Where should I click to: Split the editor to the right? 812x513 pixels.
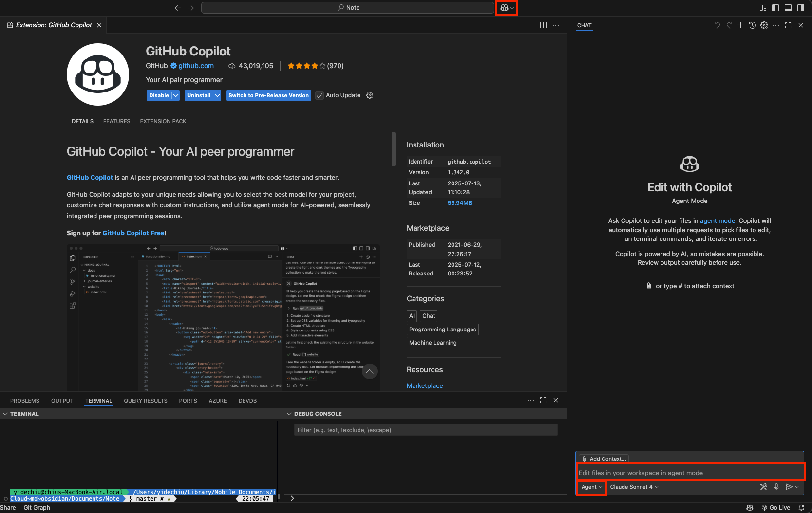point(543,25)
